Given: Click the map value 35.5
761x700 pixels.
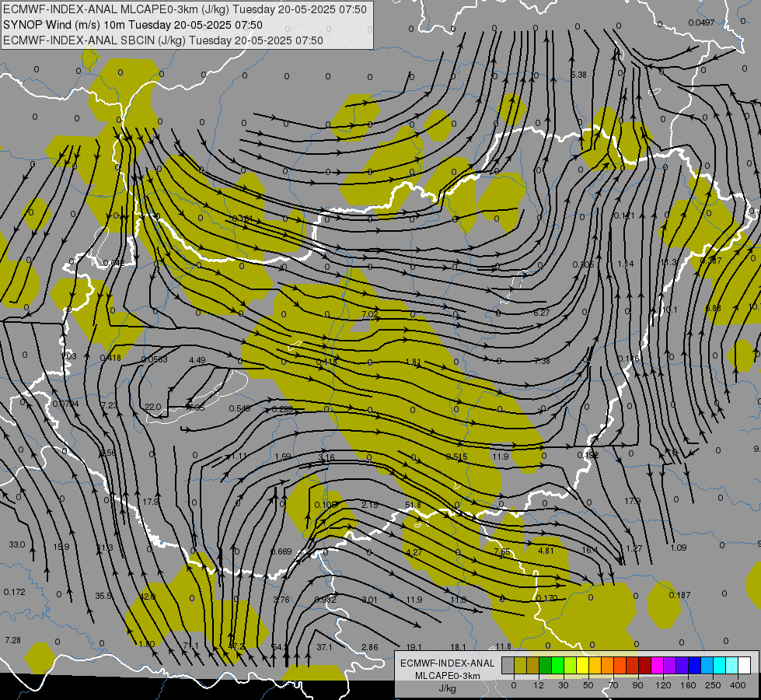Looking at the screenshot, I should pos(103,596).
